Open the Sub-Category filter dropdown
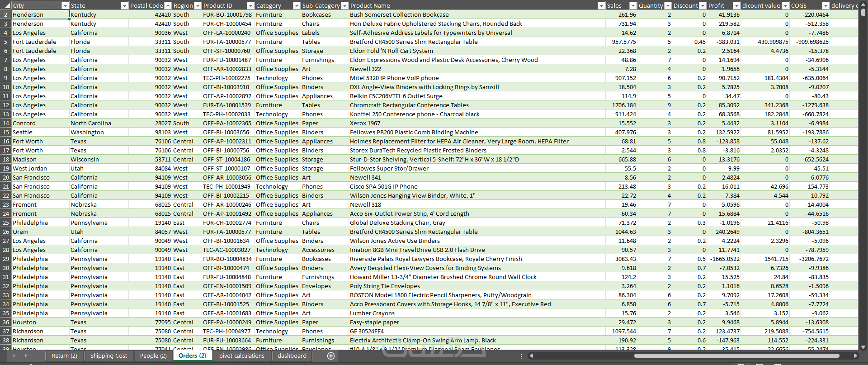This screenshot has width=868, height=365. pos(344,5)
